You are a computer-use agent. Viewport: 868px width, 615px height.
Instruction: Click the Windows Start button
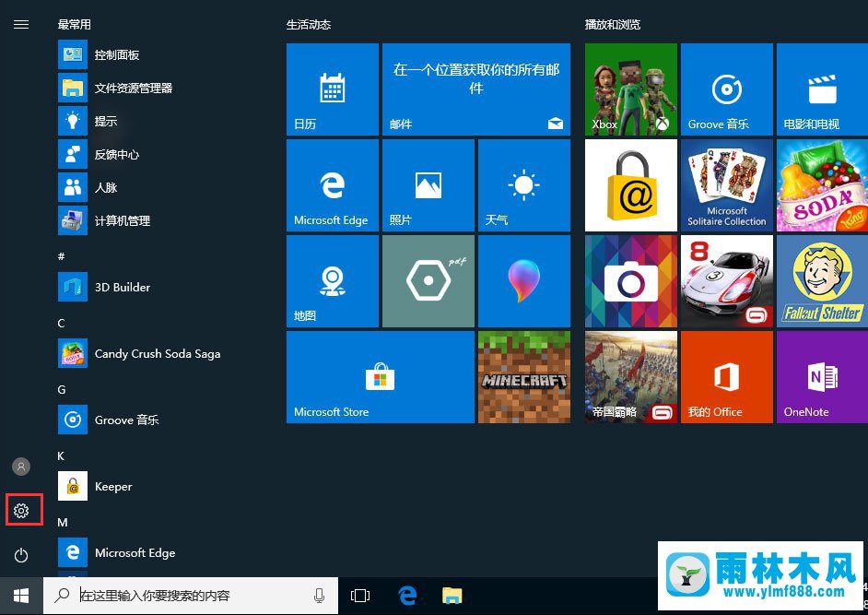21,596
